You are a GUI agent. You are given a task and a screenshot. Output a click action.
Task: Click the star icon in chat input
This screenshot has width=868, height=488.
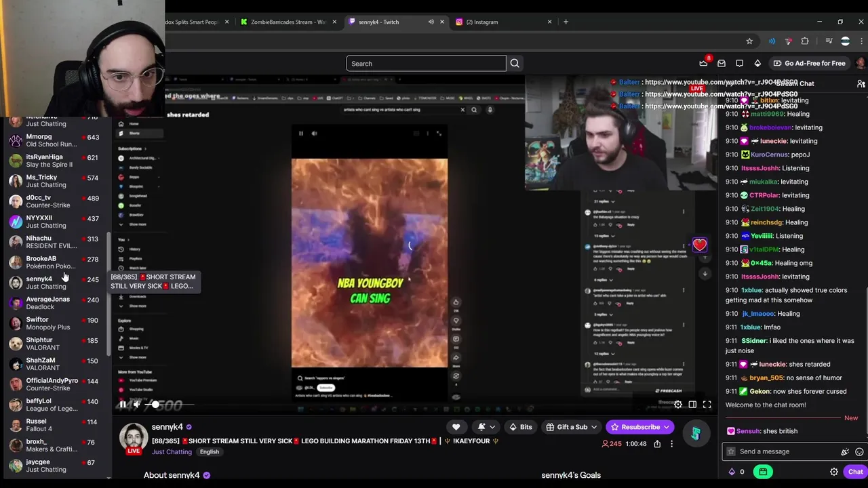point(731,451)
